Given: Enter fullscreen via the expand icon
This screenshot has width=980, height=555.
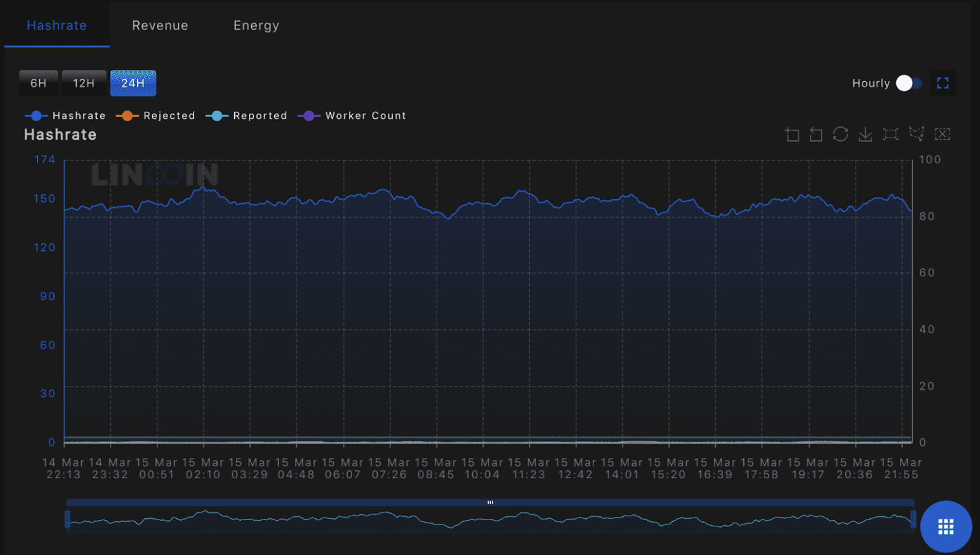Looking at the screenshot, I should [x=943, y=83].
